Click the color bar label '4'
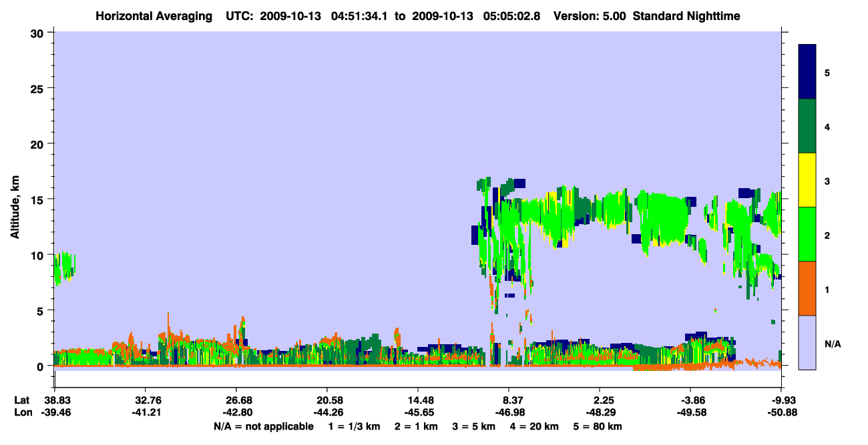Image resolution: width=868 pixels, height=445 pixels. (827, 126)
